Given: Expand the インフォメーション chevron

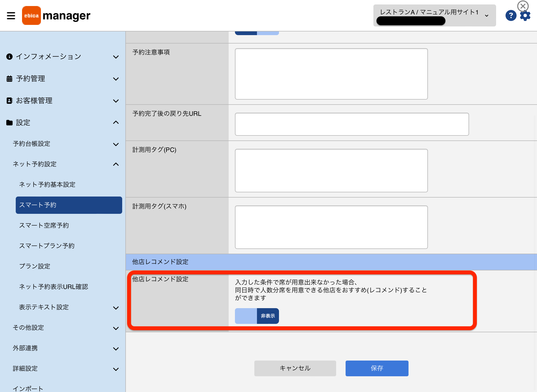Looking at the screenshot, I should click(116, 57).
